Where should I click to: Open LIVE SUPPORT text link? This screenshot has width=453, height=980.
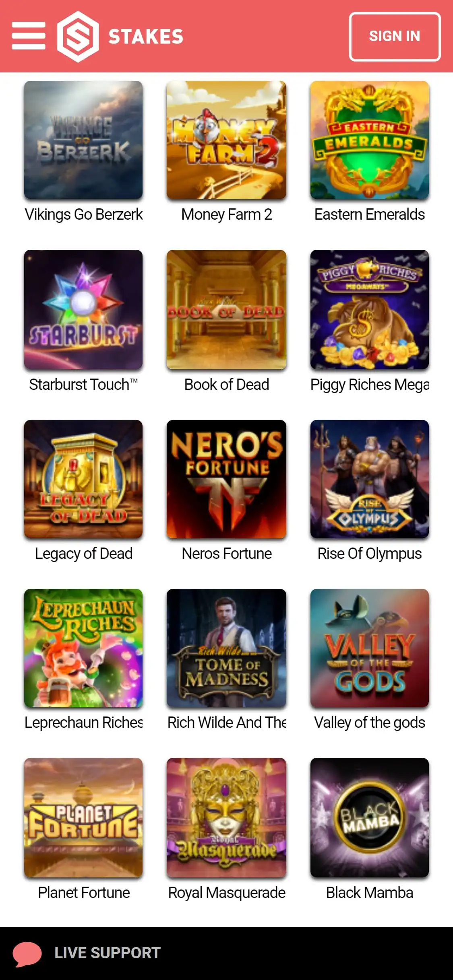click(108, 953)
